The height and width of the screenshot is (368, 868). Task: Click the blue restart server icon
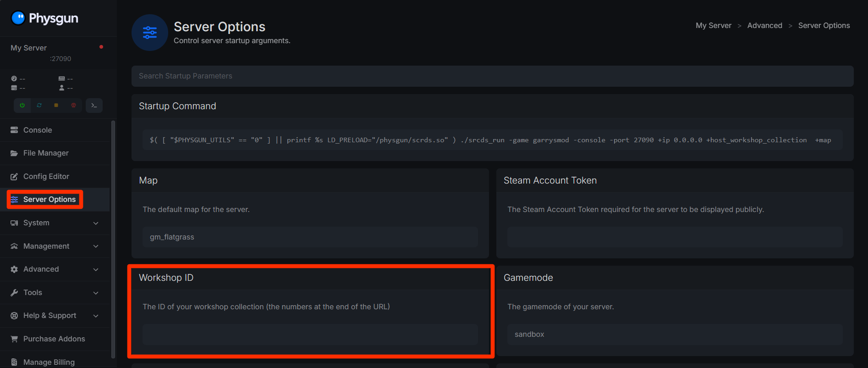coord(39,105)
